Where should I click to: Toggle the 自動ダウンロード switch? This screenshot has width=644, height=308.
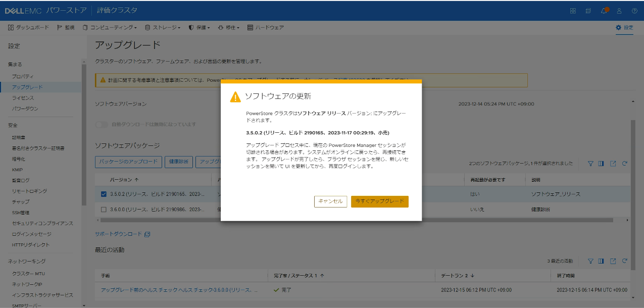[102, 124]
